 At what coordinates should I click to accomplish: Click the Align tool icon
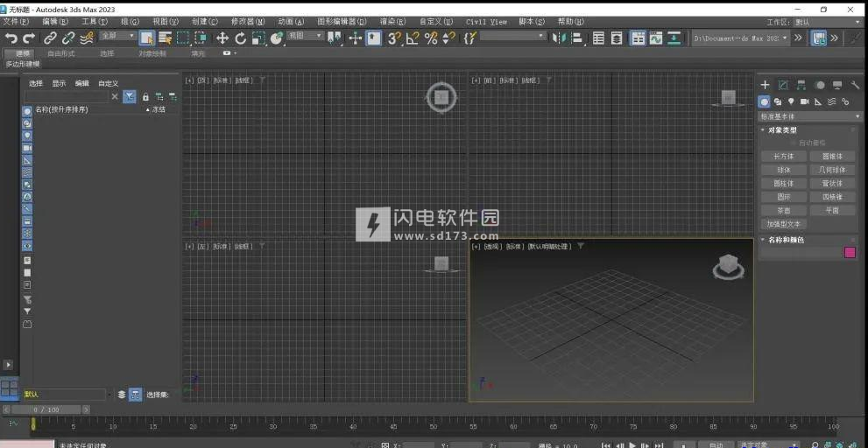tap(578, 38)
